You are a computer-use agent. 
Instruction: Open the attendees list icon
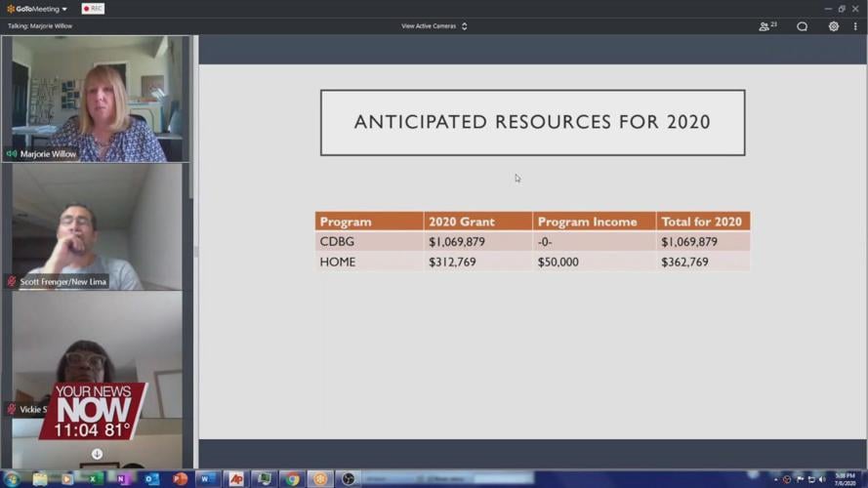click(767, 26)
